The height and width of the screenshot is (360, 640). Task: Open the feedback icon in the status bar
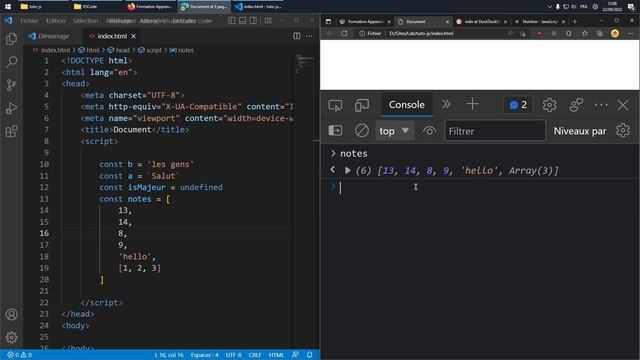click(x=295, y=355)
